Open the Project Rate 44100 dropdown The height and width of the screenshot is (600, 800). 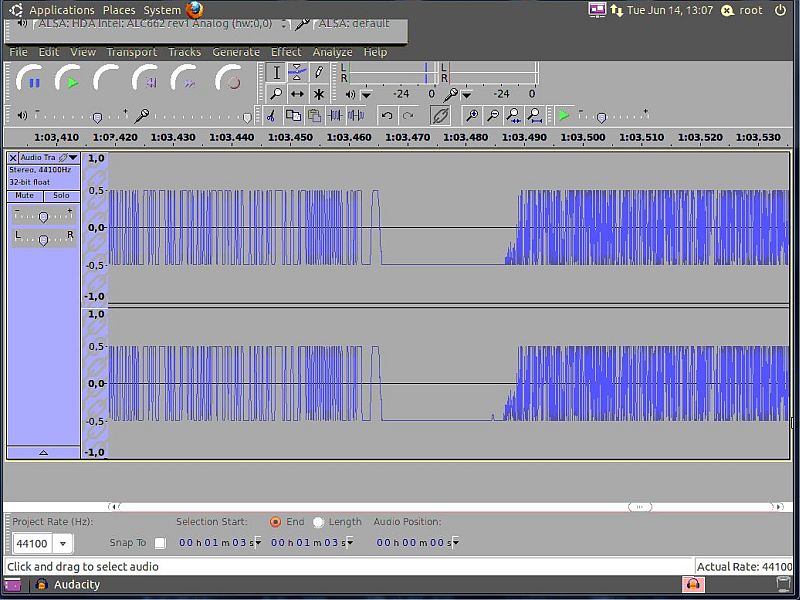[63, 544]
